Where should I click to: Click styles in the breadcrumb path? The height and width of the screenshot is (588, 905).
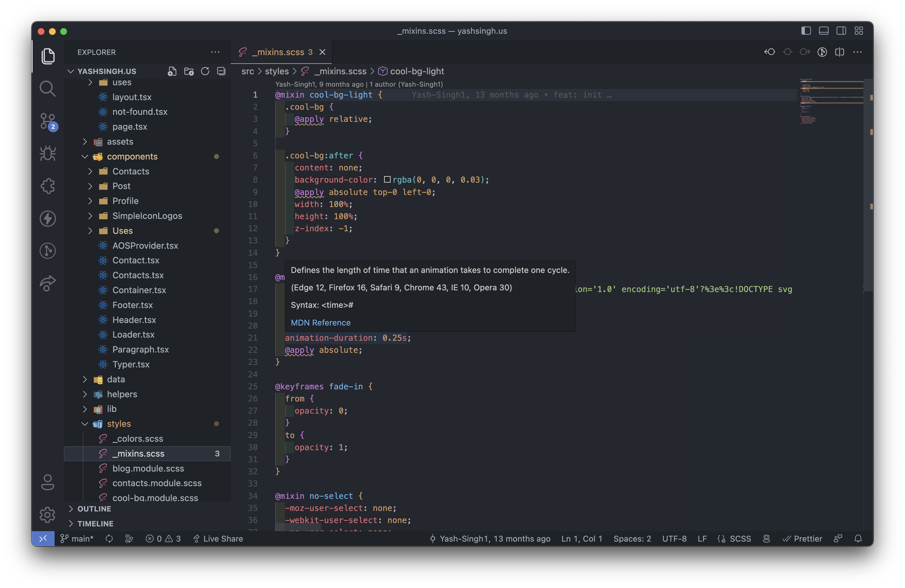click(x=277, y=71)
